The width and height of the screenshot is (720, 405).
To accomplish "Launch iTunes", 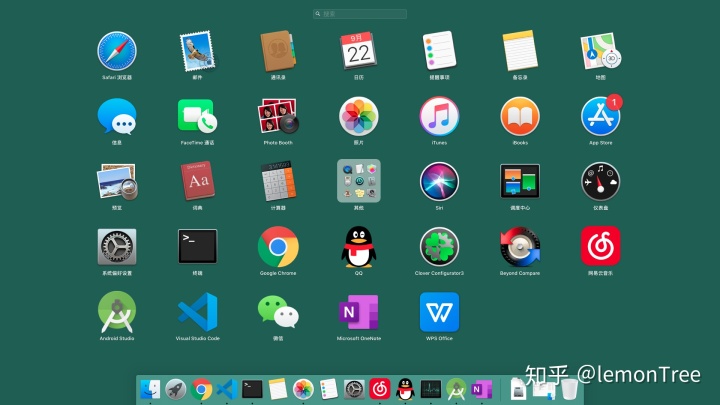I will (x=439, y=116).
